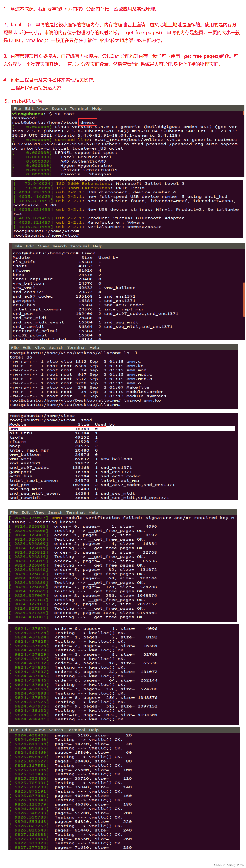Open View menu in the ls -l terminal
The image size is (246, 868).
click(x=40, y=347)
